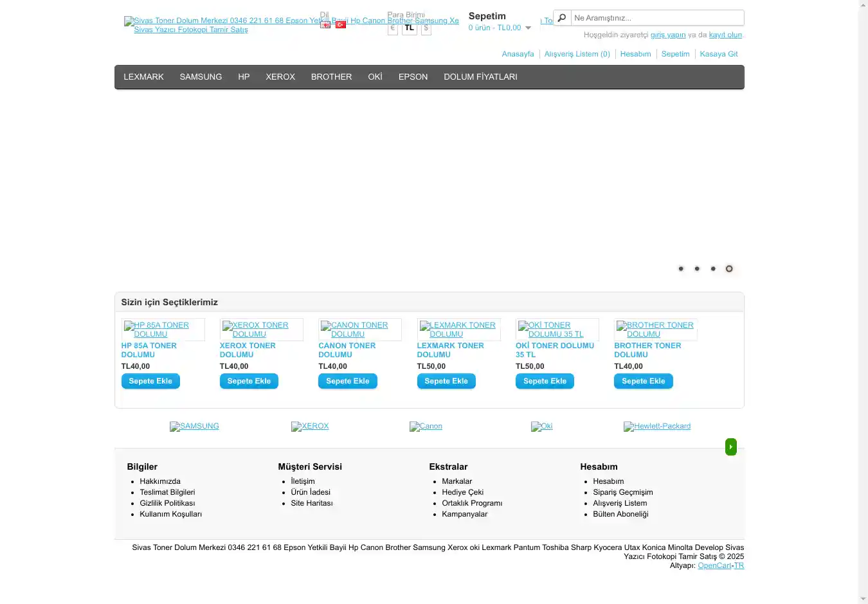Screen dimensions: 868x604
Task: Click the 'kayıt olun' register link
Action: pos(725,35)
